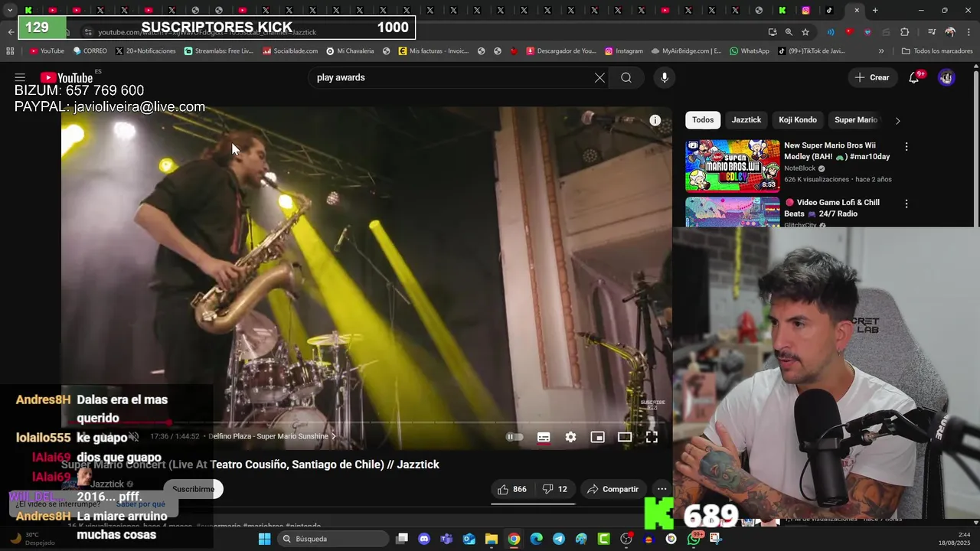Open the apps grid in the bookmarks bar
Screen dimensions: 980x551
(x=10, y=51)
